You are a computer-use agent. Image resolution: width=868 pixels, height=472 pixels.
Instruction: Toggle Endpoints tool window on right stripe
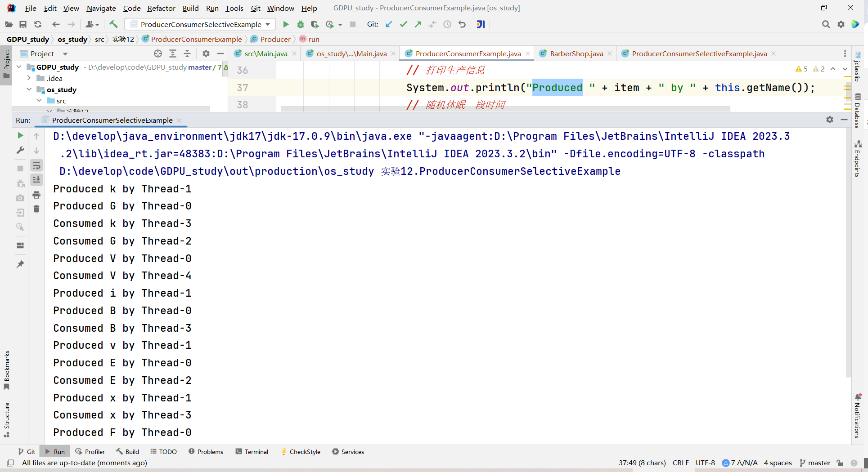tap(858, 159)
